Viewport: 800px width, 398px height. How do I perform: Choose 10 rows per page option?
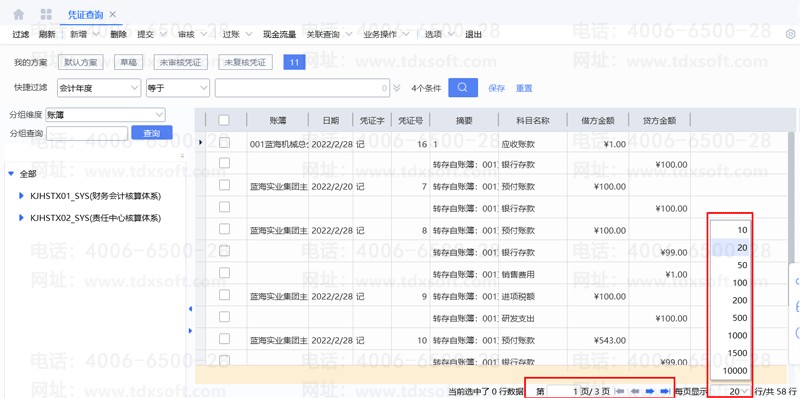[x=730, y=230]
